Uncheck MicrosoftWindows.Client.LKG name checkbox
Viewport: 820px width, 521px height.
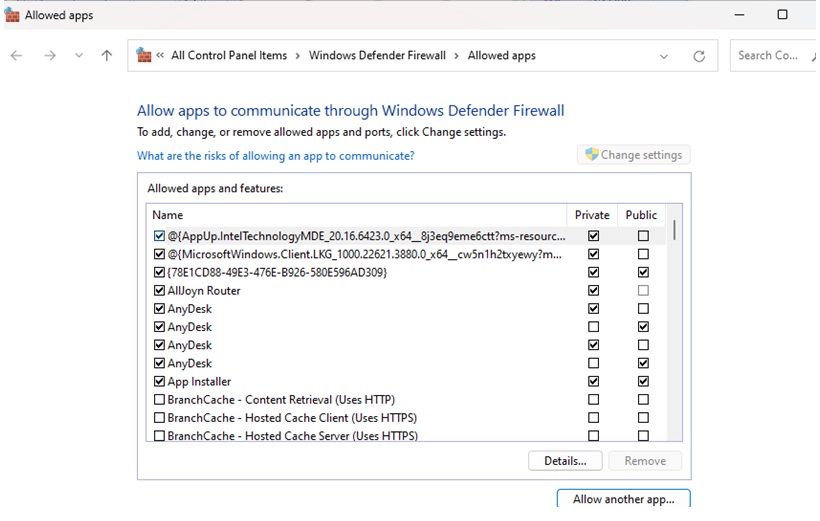(x=159, y=254)
